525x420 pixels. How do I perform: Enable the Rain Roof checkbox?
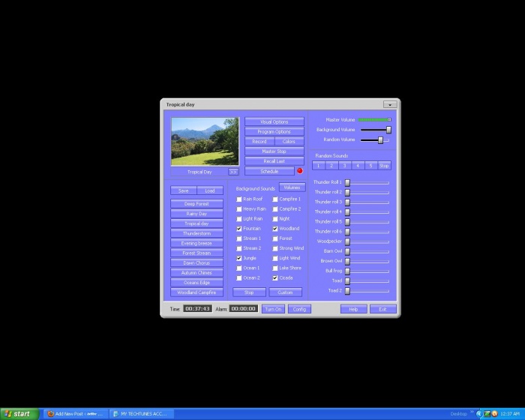239,199
